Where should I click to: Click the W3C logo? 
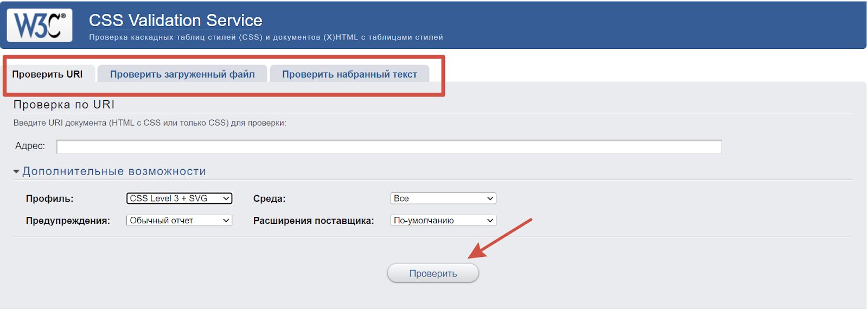(x=39, y=25)
